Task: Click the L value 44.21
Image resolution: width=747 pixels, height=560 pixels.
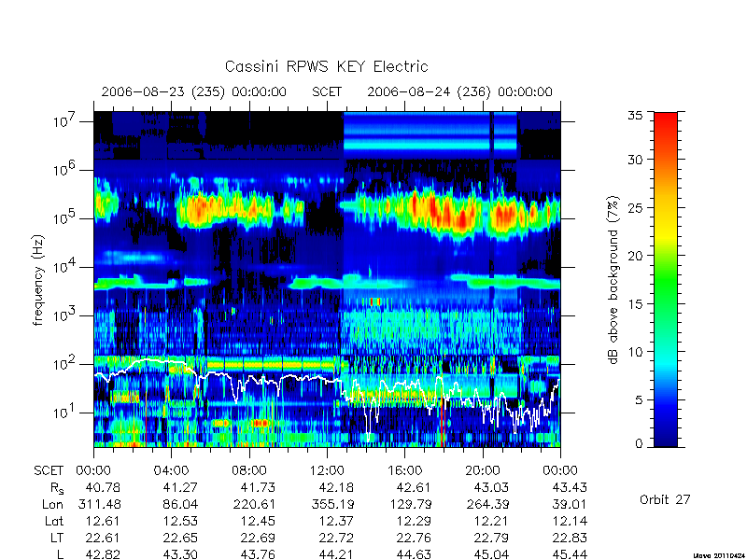Action: point(336,554)
